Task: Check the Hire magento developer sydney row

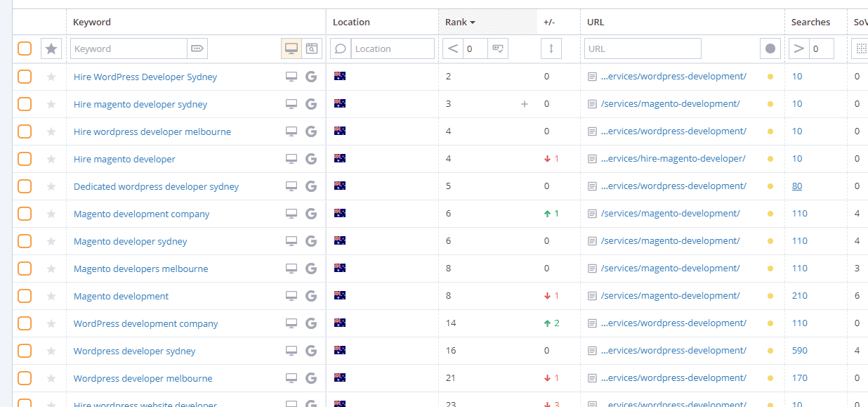Action: [25, 104]
